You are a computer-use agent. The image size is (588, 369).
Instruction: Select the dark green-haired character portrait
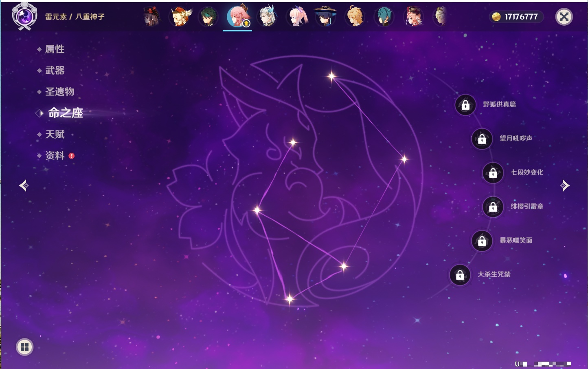coord(208,17)
